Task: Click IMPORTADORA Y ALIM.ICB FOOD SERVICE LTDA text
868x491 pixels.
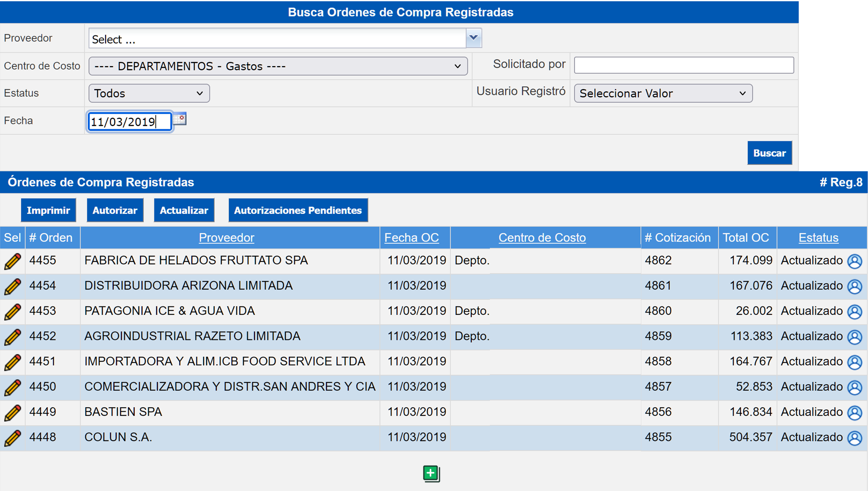Action: click(x=225, y=361)
